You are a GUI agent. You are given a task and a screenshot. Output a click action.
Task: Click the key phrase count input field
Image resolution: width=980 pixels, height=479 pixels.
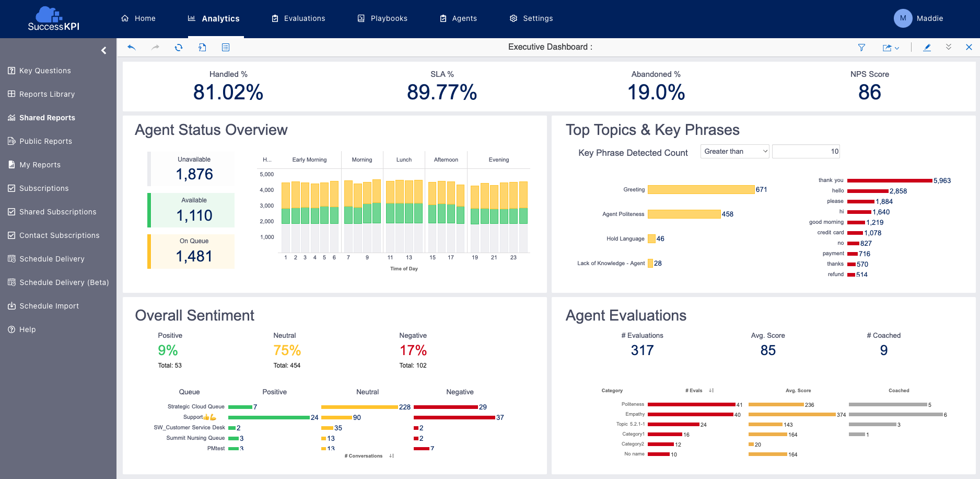click(x=806, y=152)
